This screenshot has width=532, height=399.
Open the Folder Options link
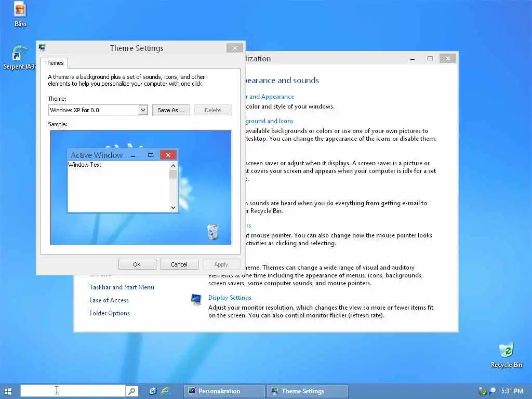[110, 313]
